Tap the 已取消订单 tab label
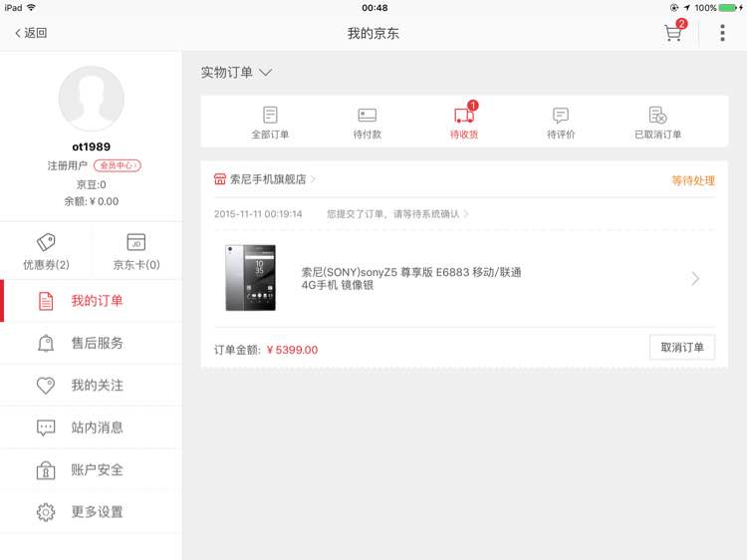This screenshot has height=560, width=747. pyautogui.click(x=657, y=135)
